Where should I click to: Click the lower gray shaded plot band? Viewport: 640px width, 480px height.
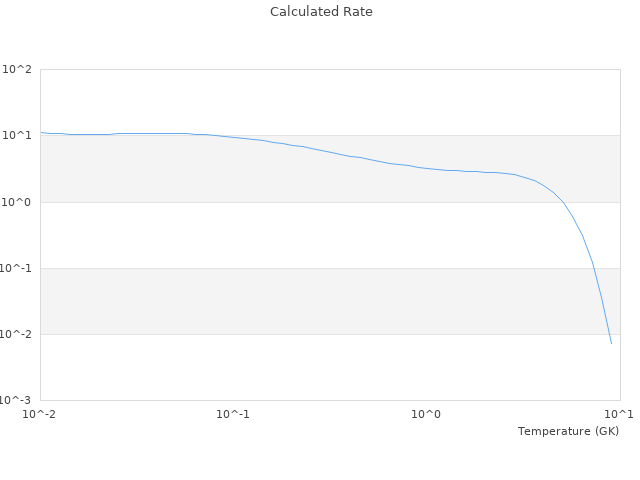pos(300,300)
